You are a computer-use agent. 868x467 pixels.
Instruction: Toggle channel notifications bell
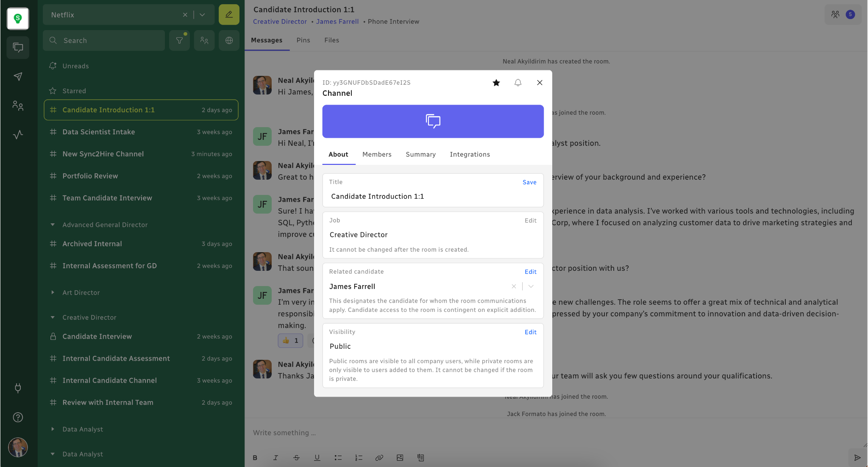pyautogui.click(x=517, y=83)
